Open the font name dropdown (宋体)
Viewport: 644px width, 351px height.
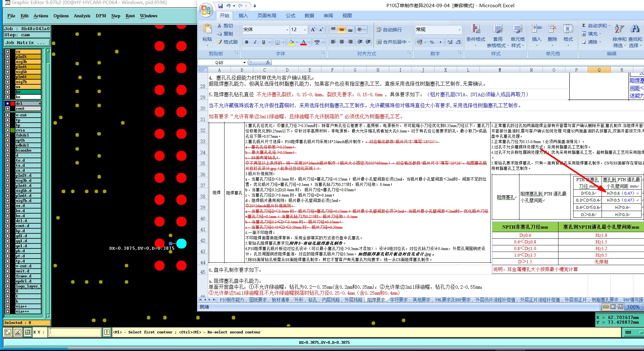(x=287, y=30)
